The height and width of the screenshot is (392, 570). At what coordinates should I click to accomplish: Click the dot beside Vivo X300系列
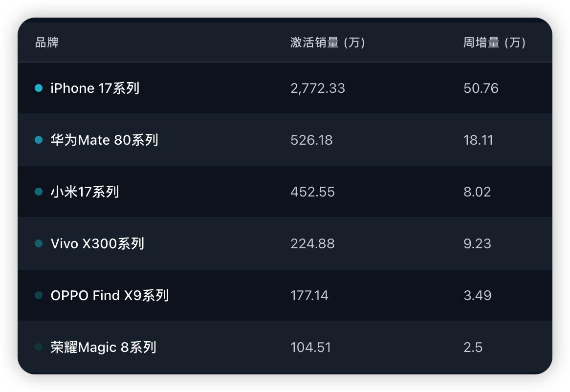39,244
